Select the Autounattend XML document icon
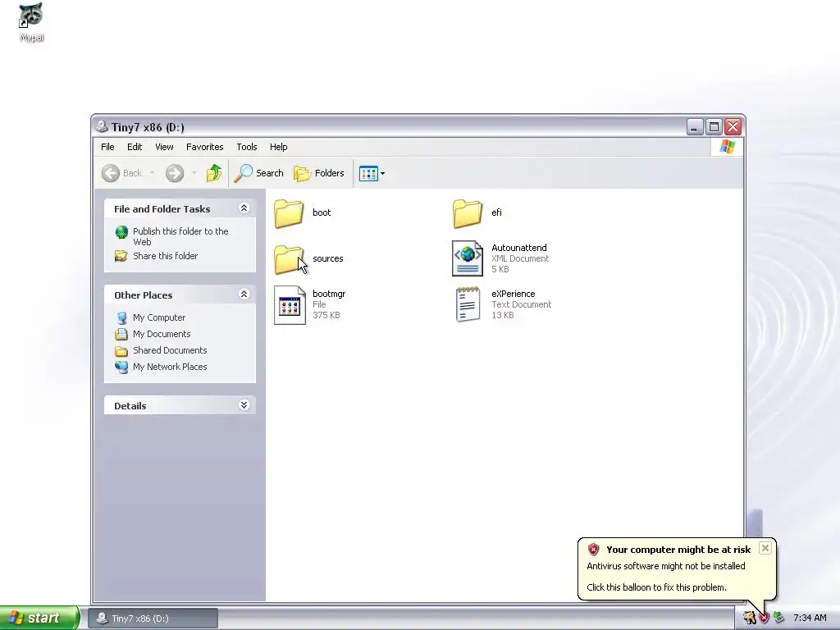 [467, 258]
